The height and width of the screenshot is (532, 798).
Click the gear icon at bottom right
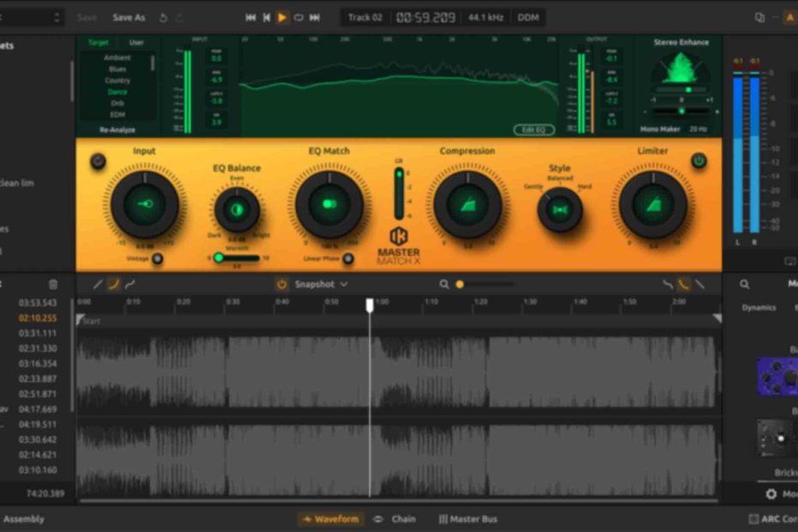coord(771,494)
